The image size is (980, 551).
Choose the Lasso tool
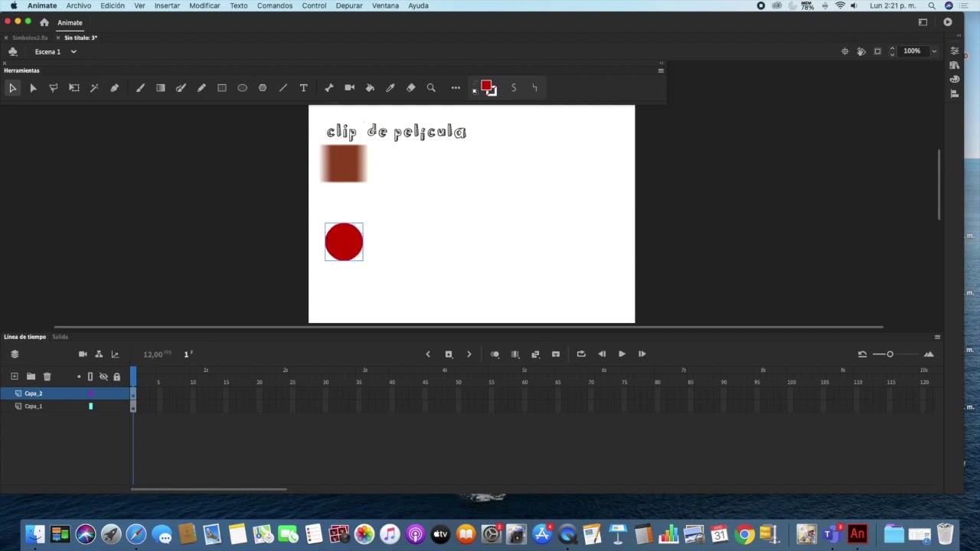54,88
